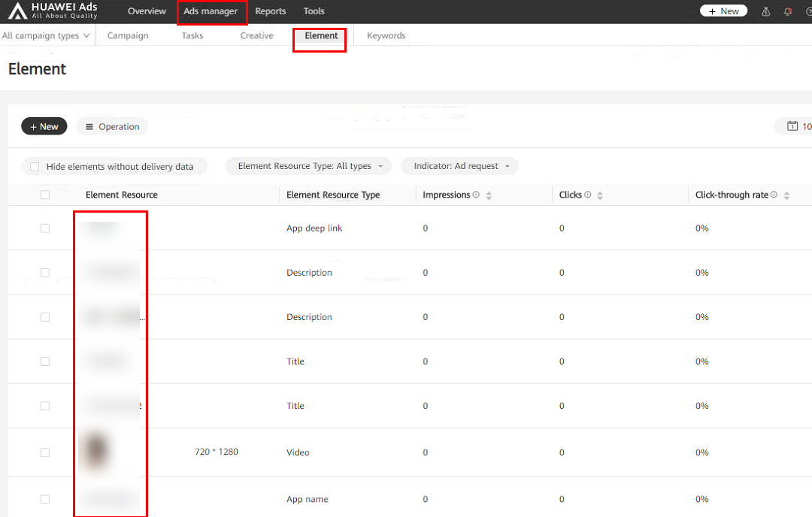
Task: Click the Clicks column info icon
Action: (588, 195)
